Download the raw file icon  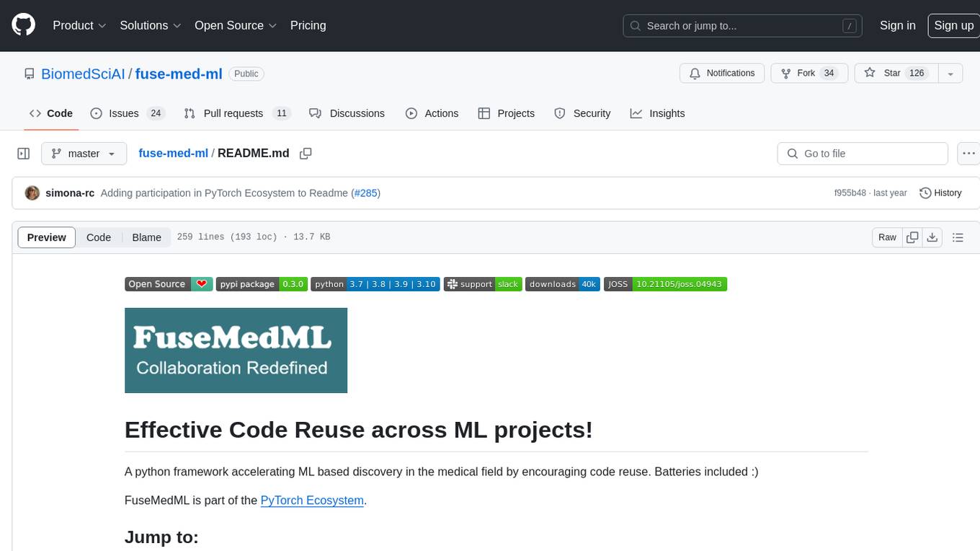[x=932, y=237]
